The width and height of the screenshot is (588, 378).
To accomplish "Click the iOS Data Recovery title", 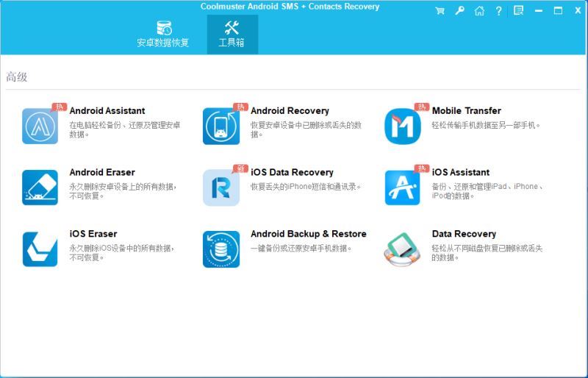I will 292,172.
